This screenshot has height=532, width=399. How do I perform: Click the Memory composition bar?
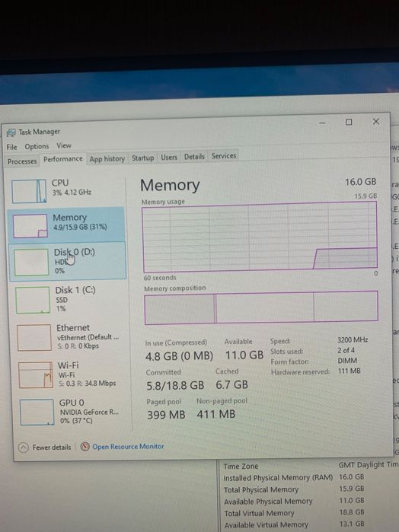[261, 307]
